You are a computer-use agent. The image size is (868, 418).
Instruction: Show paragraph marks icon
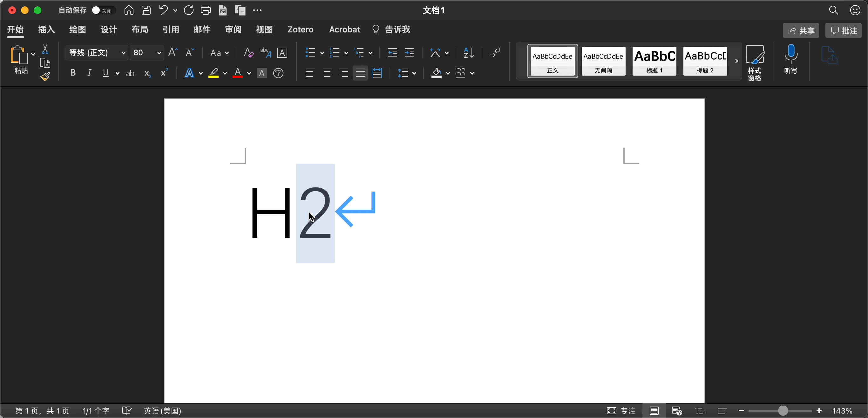click(x=495, y=52)
